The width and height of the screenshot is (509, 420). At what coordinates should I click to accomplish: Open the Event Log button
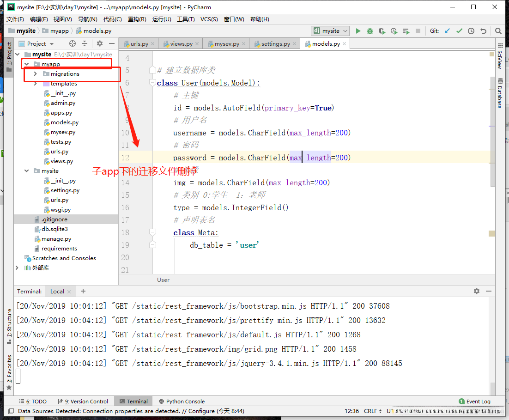point(475,402)
